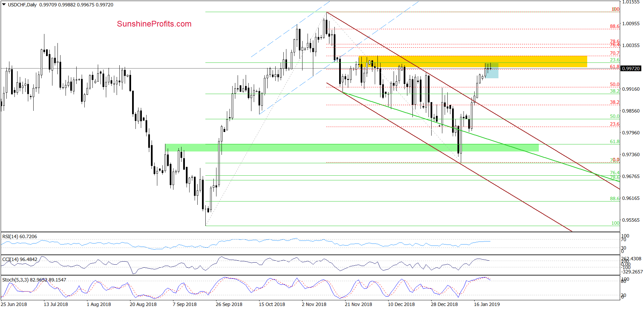
Task: Select the 0.97360 price axis value
Action: coord(631,154)
